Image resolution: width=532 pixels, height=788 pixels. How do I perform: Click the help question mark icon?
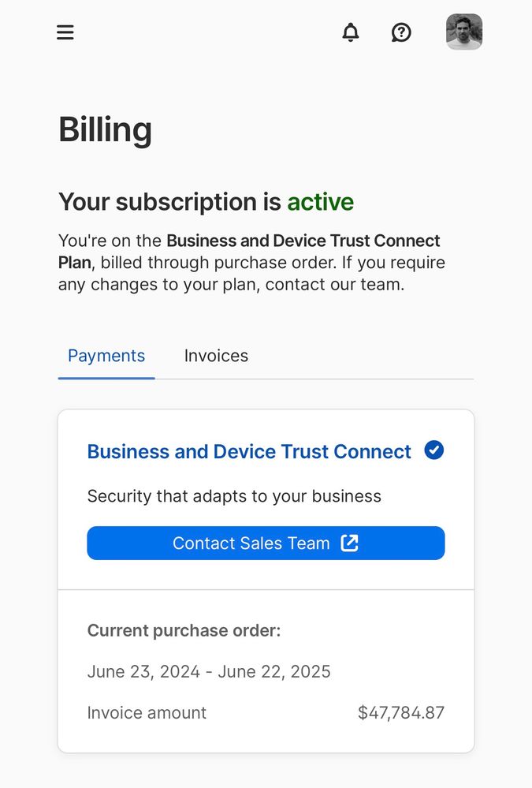(x=401, y=32)
